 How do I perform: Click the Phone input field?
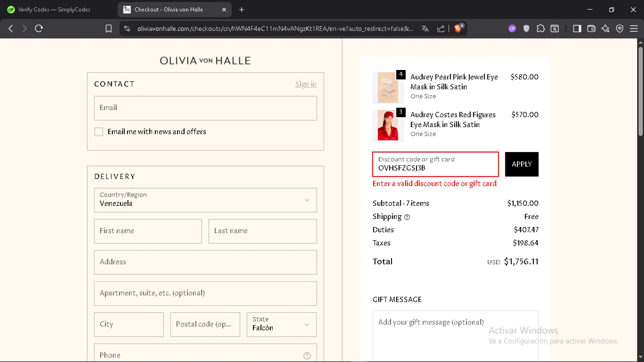tap(205, 353)
